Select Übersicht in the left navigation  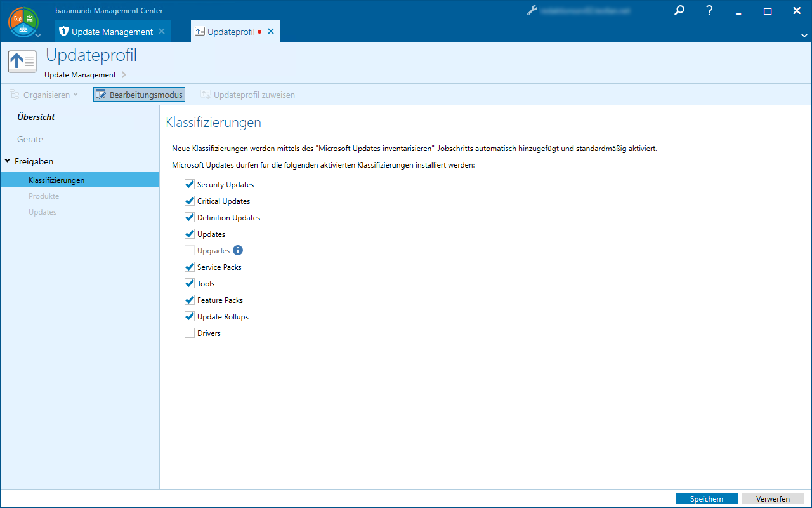[x=36, y=117]
